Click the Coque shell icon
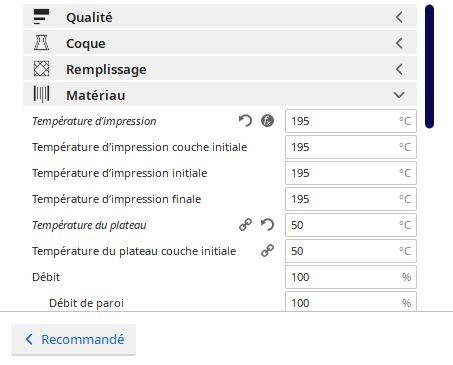453x365 pixels. point(41,43)
